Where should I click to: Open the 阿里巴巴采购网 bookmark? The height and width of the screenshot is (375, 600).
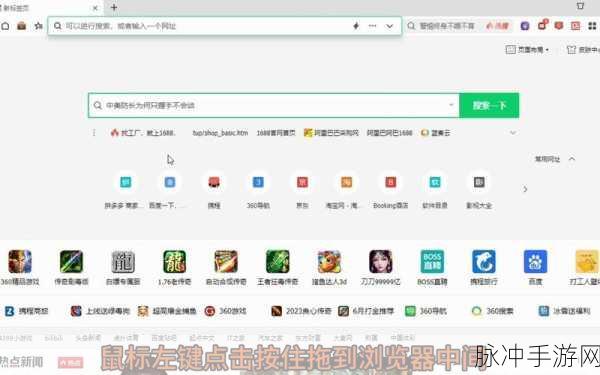pyautogui.click(x=331, y=133)
